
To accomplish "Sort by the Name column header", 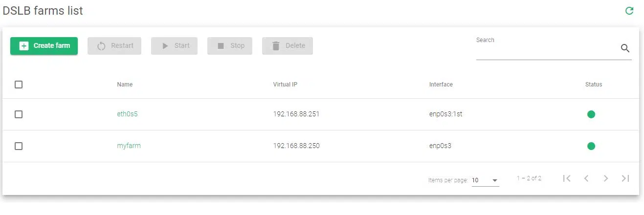I will [125, 85].
